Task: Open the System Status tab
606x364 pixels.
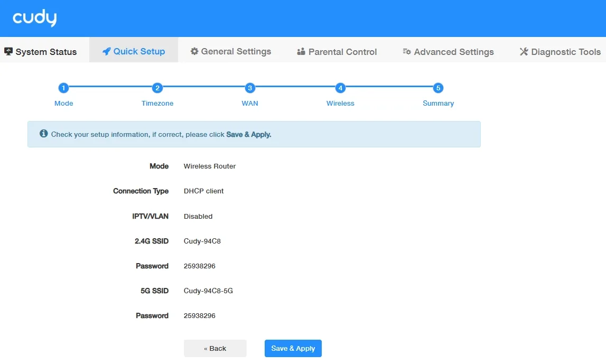Action: (x=41, y=52)
